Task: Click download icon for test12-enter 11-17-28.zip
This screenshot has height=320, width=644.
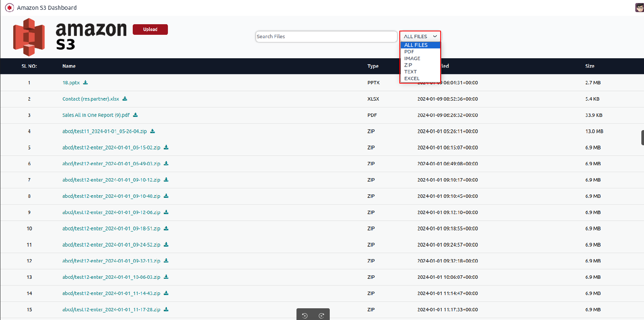Action: [x=166, y=309]
